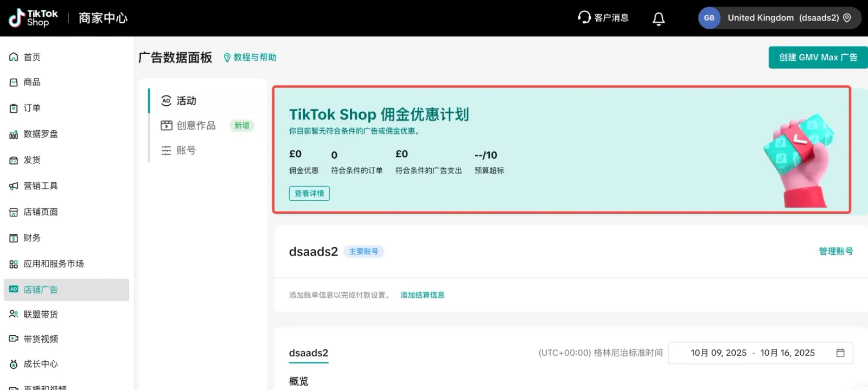Click location pin beside United Kingdom
Viewport: 868px width, 390px height.
(x=847, y=18)
